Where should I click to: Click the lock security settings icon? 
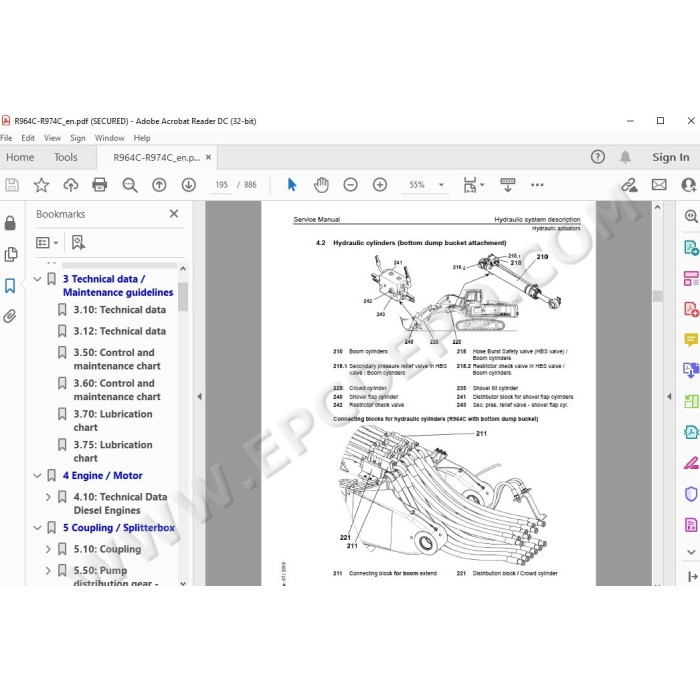(10, 223)
